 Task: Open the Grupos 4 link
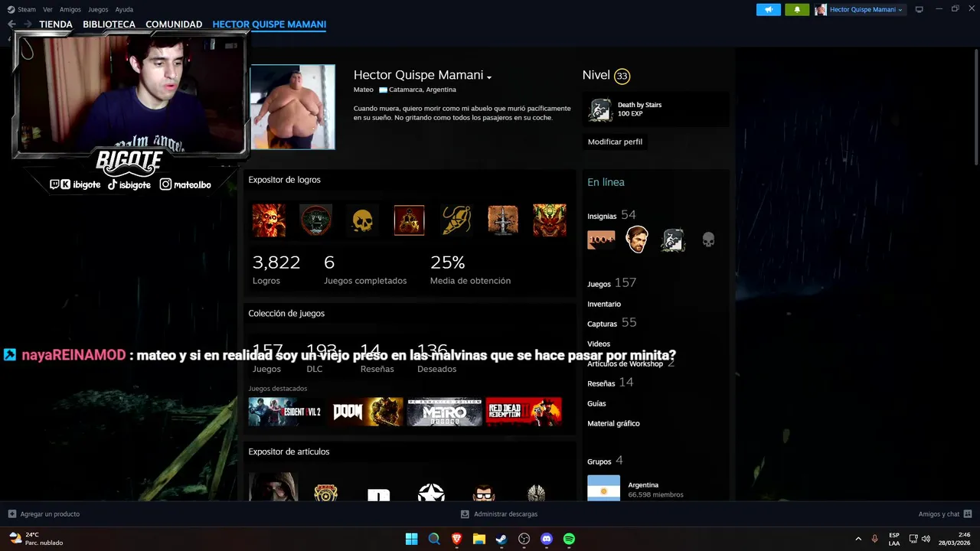point(605,461)
